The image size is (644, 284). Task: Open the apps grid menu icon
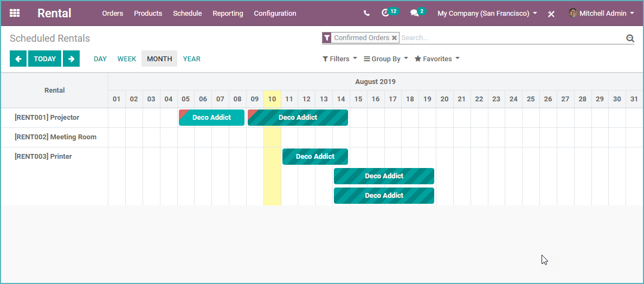tap(15, 13)
